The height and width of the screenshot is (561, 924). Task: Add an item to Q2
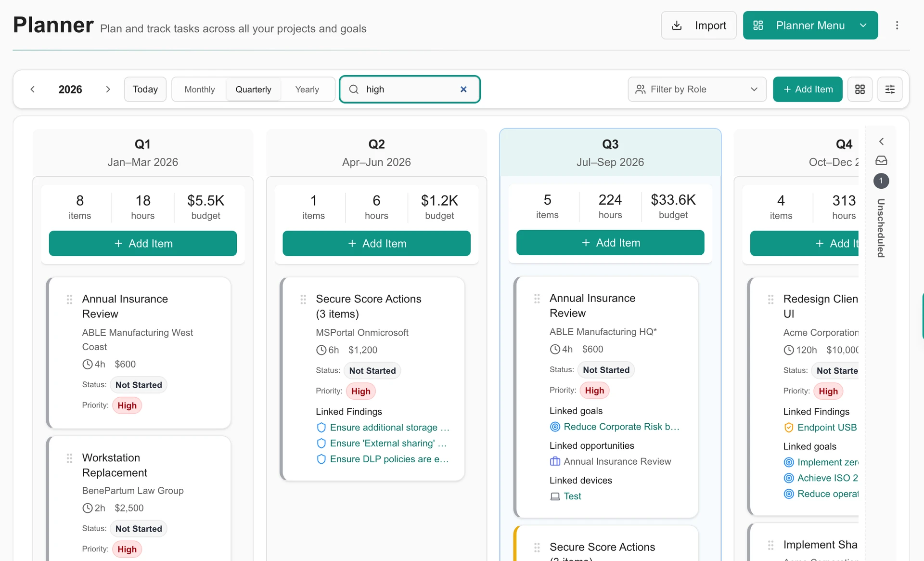[x=376, y=244]
